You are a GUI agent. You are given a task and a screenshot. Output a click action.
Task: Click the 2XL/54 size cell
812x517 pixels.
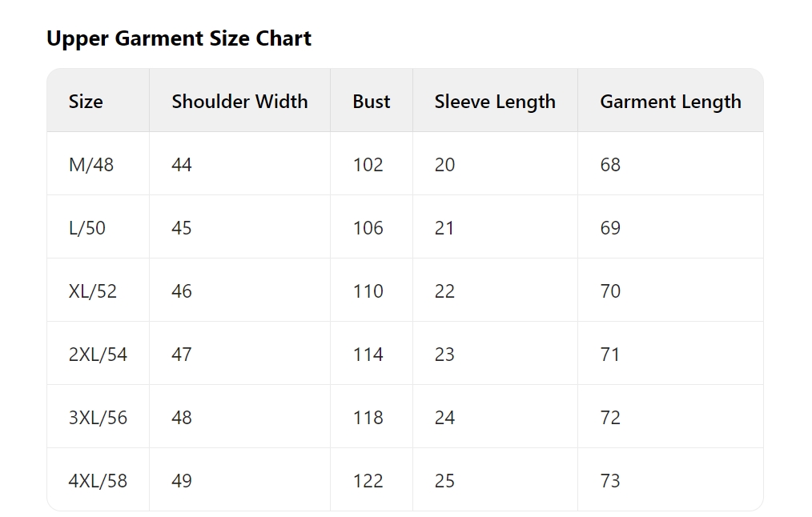[98, 354]
